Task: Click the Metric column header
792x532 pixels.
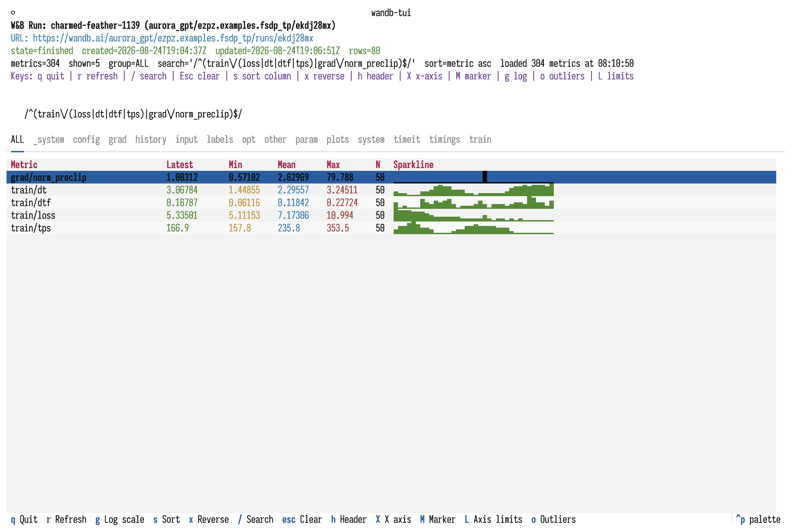Action: pyautogui.click(x=24, y=165)
